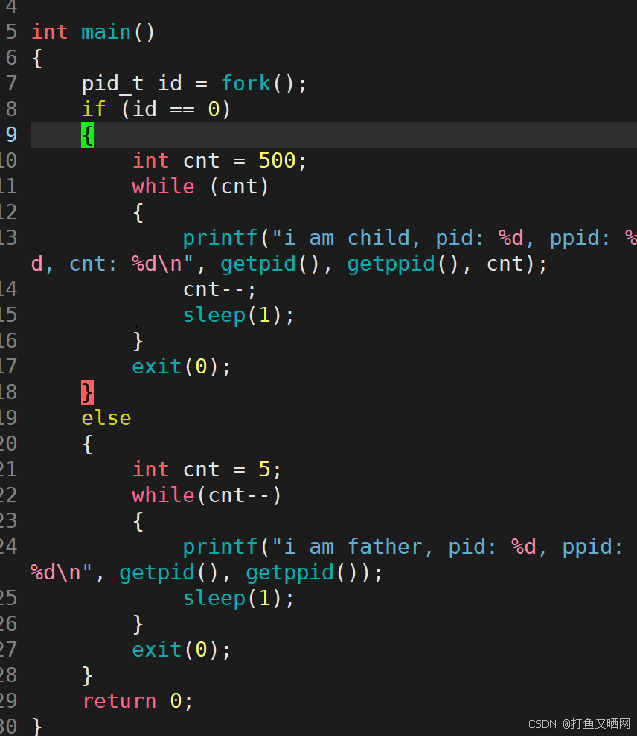
Task: Click the 'else' keyword
Action: click(x=107, y=418)
